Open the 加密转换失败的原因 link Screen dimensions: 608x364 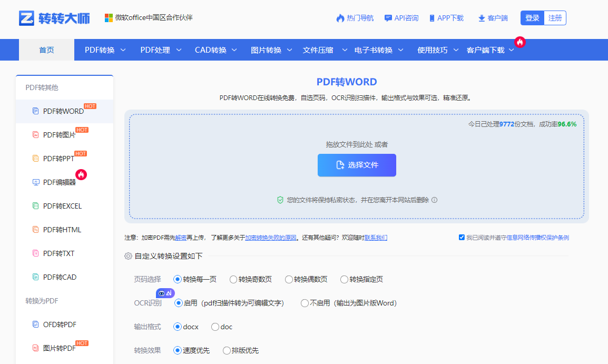271,238
